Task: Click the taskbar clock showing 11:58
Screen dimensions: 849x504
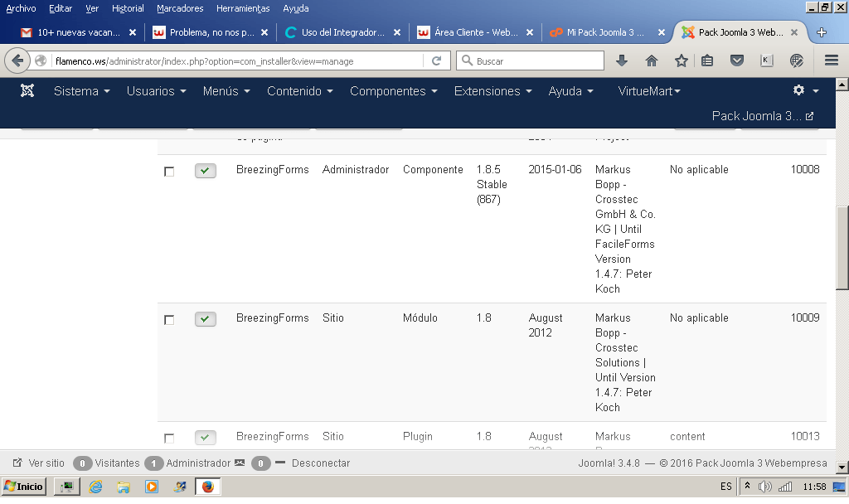Action: click(x=814, y=487)
